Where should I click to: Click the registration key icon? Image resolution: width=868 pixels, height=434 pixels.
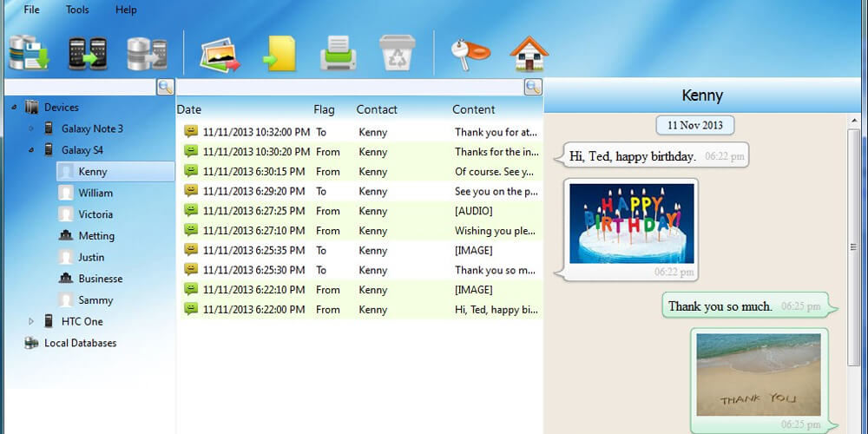coord(470,54)
